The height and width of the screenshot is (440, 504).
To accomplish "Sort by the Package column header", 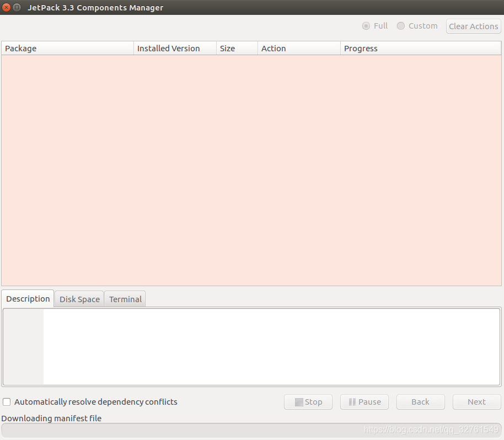I will 67,48.
